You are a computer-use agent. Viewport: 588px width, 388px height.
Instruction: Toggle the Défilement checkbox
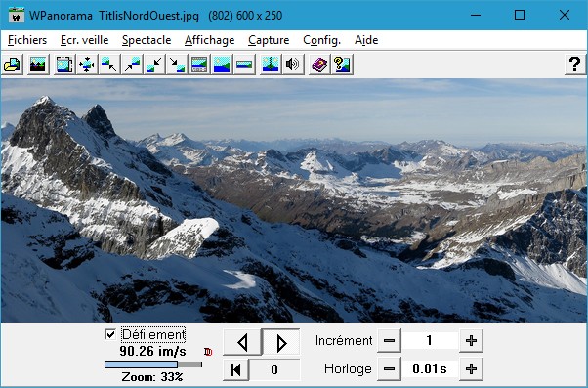click(110, 334)
